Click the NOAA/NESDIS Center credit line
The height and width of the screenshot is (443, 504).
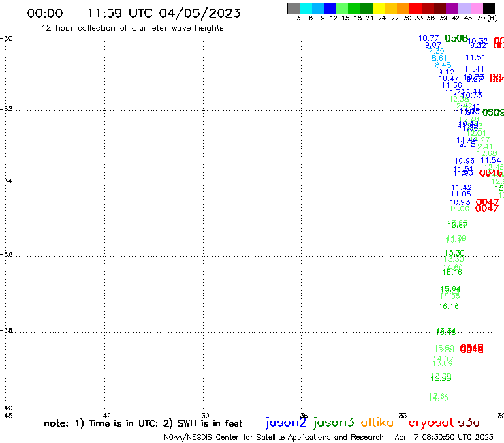(274, 437)
